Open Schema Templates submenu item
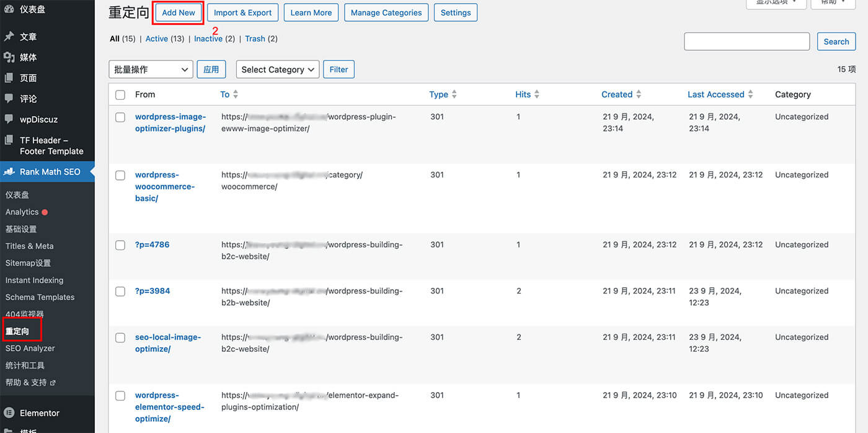 [40, 297]
